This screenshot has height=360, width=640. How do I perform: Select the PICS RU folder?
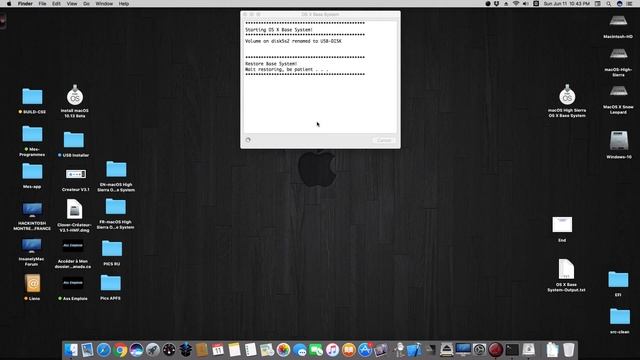pos(112,249)
